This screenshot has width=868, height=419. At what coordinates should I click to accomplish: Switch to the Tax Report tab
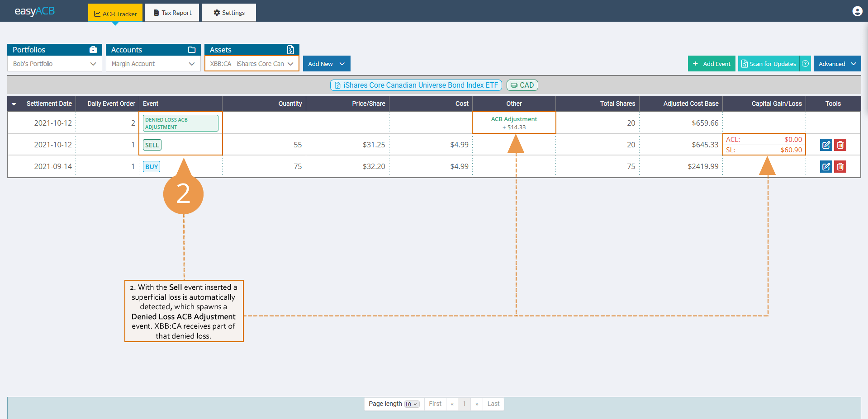tap(172, 12)
